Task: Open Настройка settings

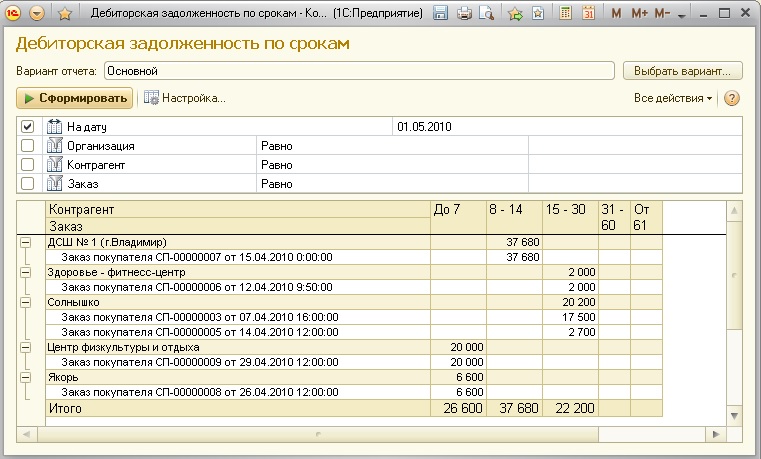Action: [184, 98]
